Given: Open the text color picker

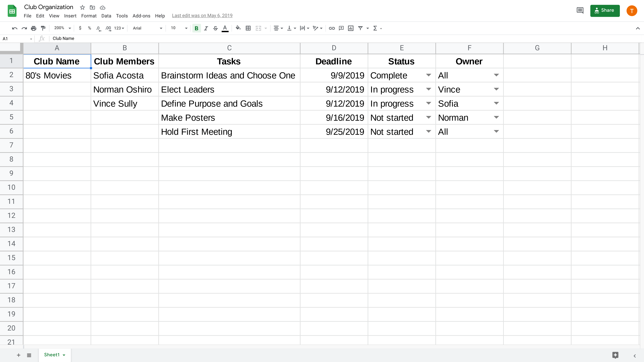Looking at the screenshot, I should coord(225,28).
